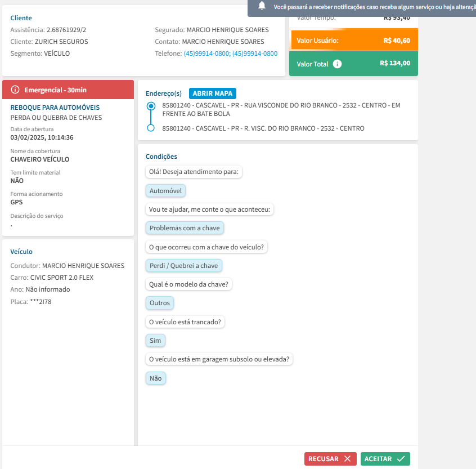Click the orange Valor Usuário bar

pyautogui.click(x=353, y=41)
